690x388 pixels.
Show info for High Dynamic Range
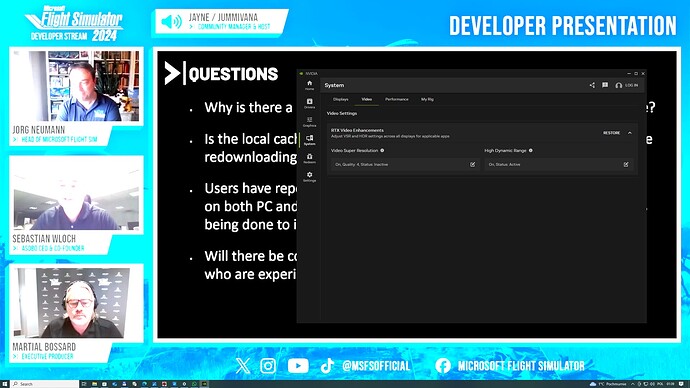point(531,150)
